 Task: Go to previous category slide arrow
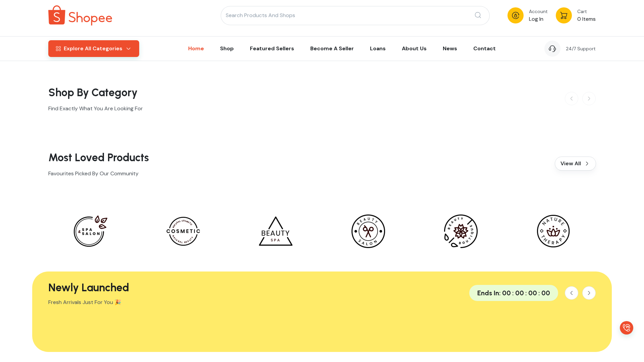coord(572,99)
